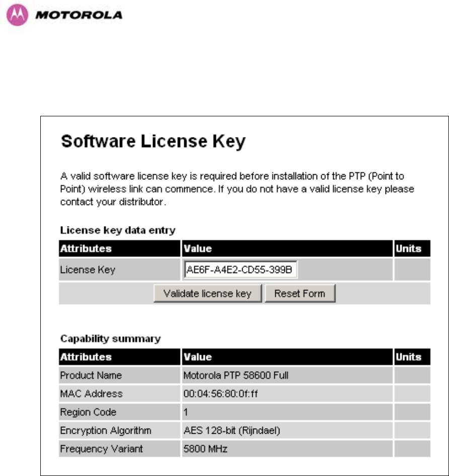Image resolution: width=449 pixels, height=476 pixels.
Task: Click the Capability summary heading
Action: (x=110, y=338)
